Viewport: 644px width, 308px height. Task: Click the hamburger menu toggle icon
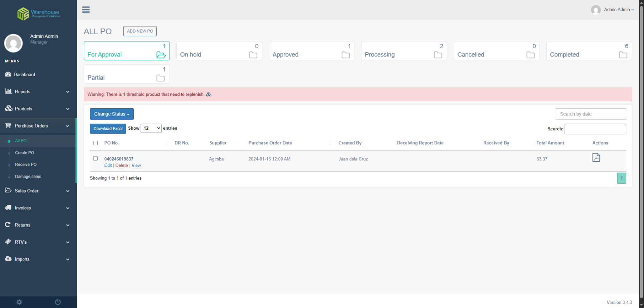pyautogui.click(x=86, y=10)
